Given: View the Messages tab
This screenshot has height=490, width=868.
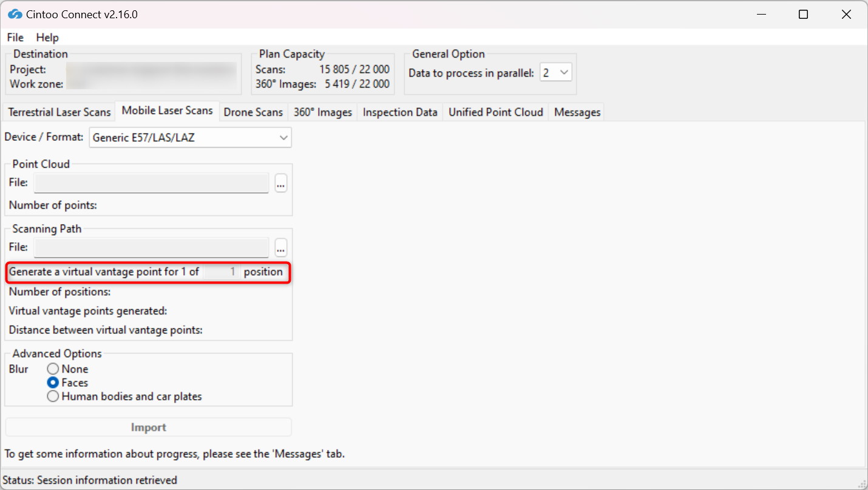Looking at the screenshot, I should click(577, 112).
